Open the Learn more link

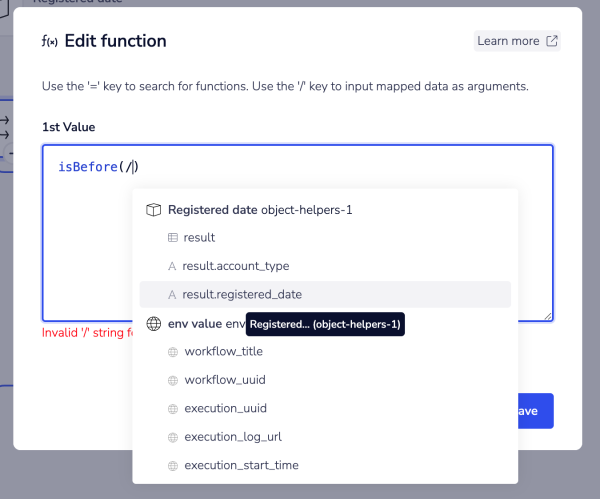coord(508,41)
